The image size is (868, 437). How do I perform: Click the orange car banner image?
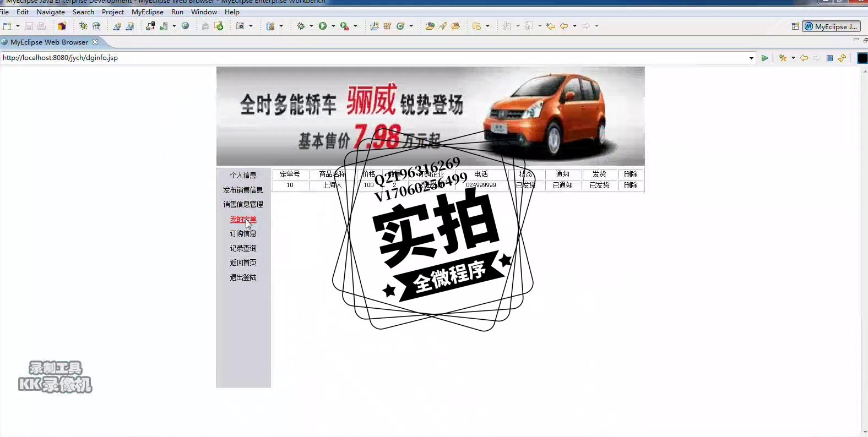pos(430,116)
